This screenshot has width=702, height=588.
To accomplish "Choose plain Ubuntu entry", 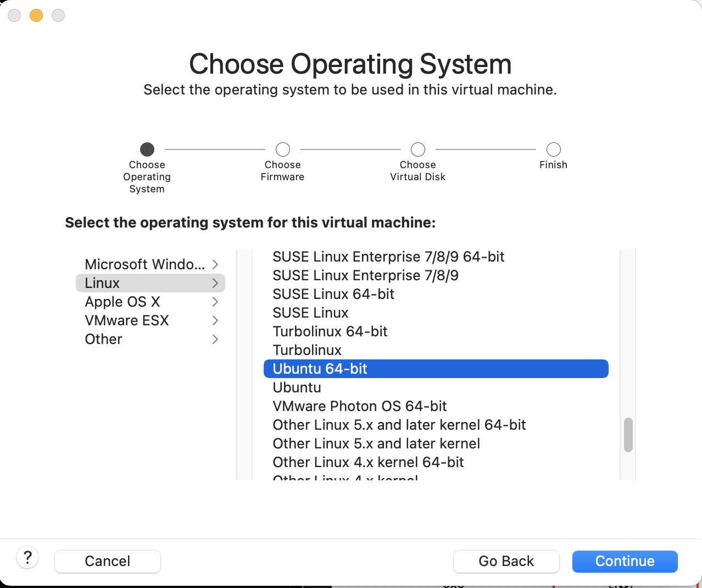I will point(436,387).
